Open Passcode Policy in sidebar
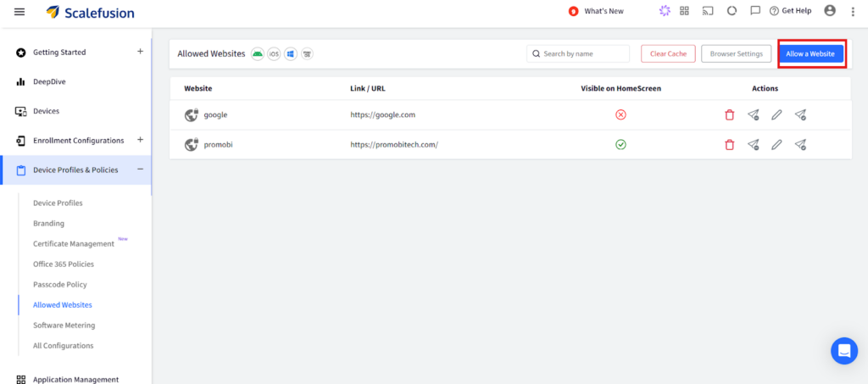 tap(59, 285)
